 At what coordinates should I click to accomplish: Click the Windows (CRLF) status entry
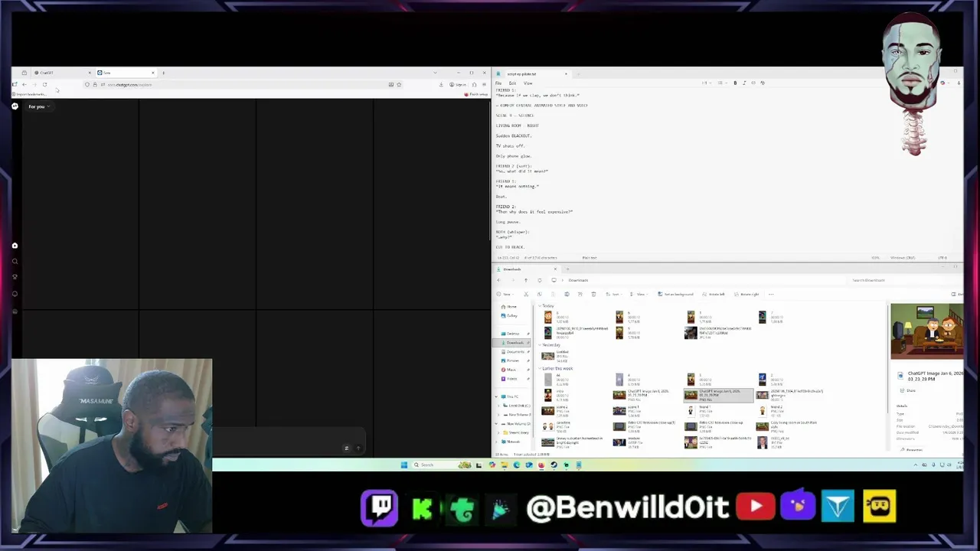point(903,258)
